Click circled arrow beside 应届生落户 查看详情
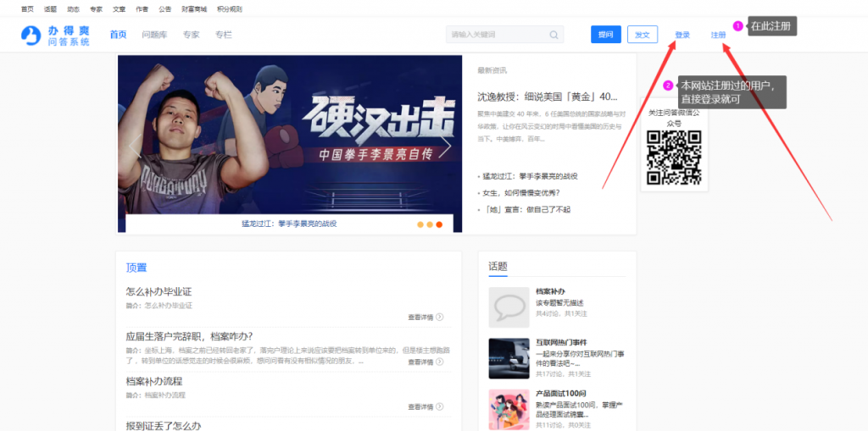868x431 pixels. pyautogui.click(x=440, y=362)
